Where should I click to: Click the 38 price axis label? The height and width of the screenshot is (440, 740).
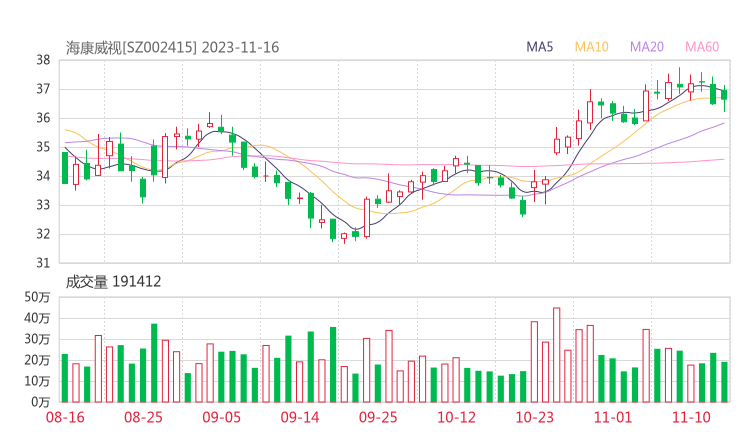[44, 60]
